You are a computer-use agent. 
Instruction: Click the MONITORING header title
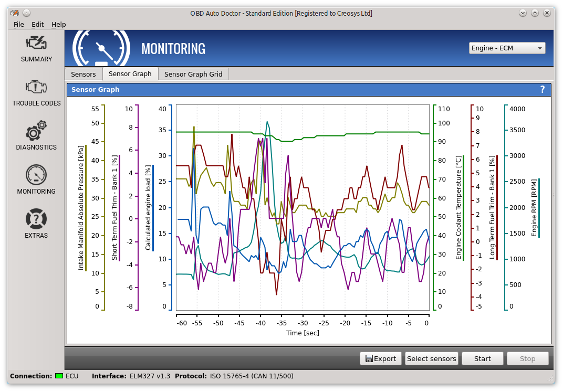[173, 49]
